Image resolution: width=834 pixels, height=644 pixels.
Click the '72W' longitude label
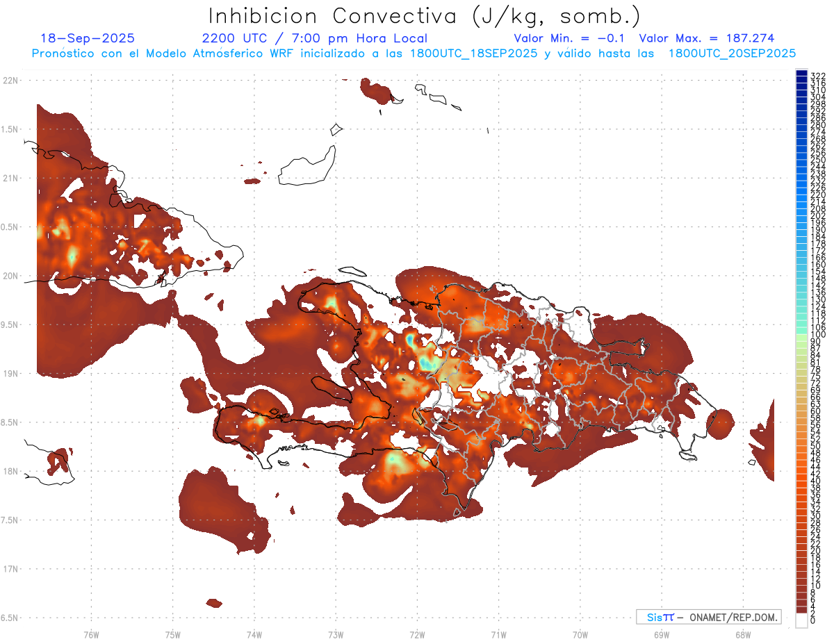pos(417,634)
